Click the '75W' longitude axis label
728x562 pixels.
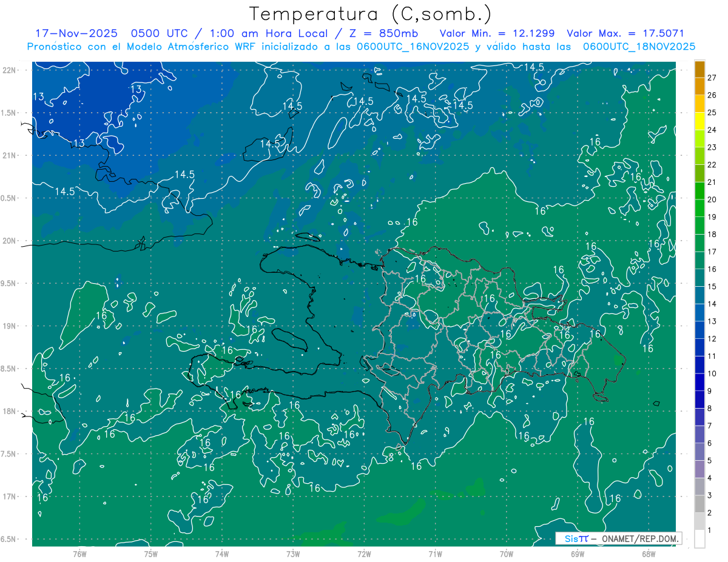[x=151, y=554]
